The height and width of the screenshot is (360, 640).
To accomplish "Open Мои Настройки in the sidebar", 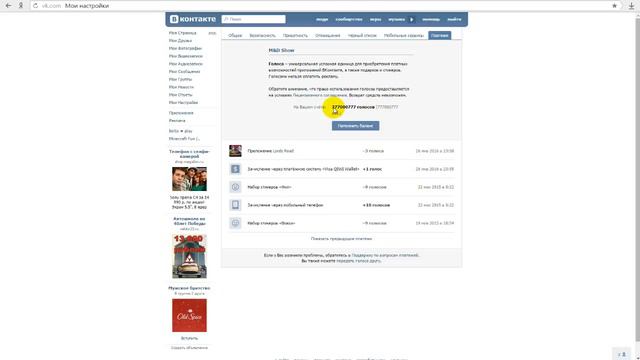I will pyautogui.click(x=183, y=102).
